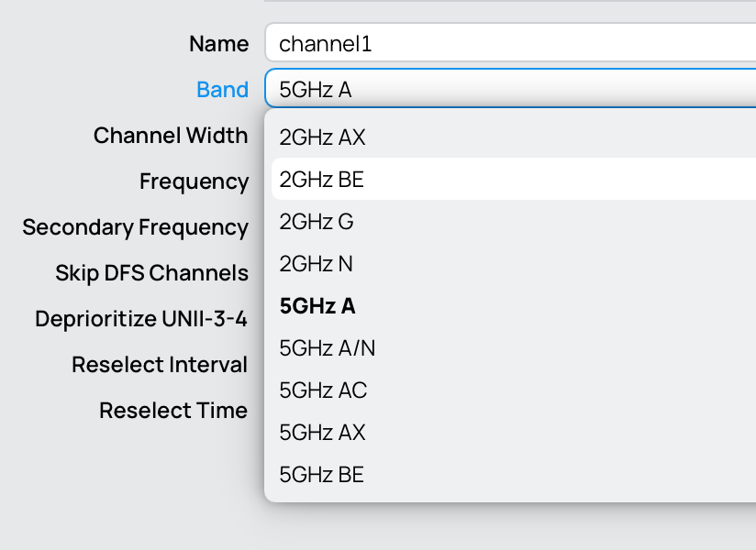Choose the currently selected 5GHz A option
The image size is (756, 550).
coord(317,306)
